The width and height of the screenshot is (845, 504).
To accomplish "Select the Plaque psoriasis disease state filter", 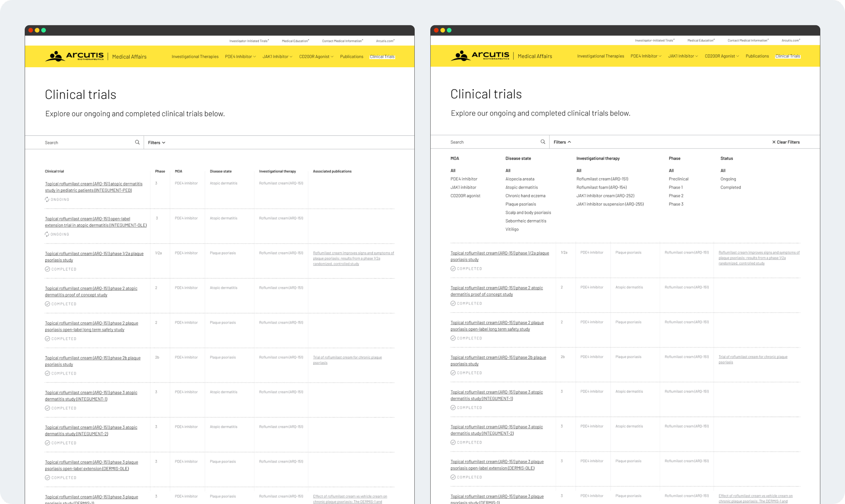I will pyautogui.click(x=520, y=204).
